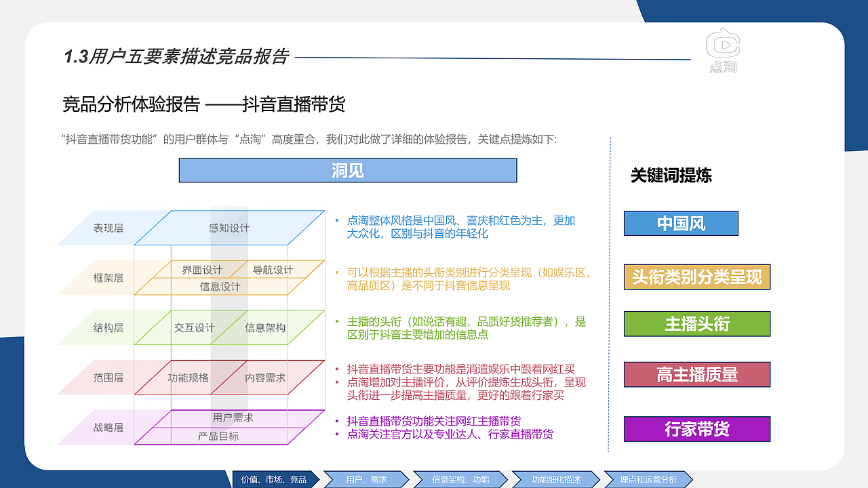Click 信息架构 in the diagram
Viewport: 868px width, 488px height.
pyautogui.click(x=265, y=328)
